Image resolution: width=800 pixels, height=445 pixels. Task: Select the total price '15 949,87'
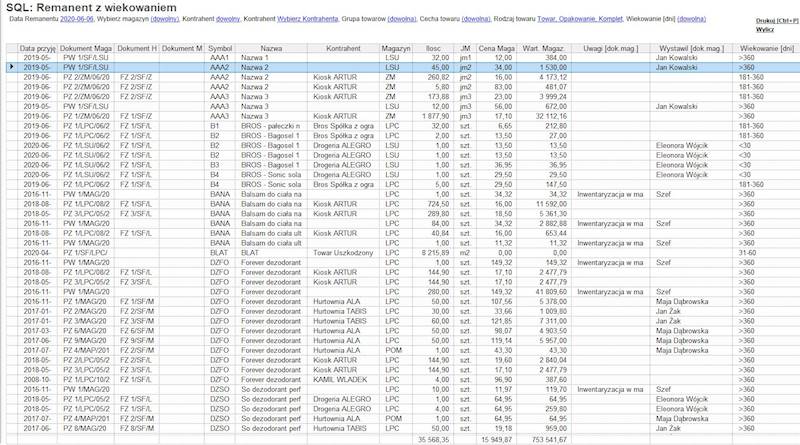496,439
